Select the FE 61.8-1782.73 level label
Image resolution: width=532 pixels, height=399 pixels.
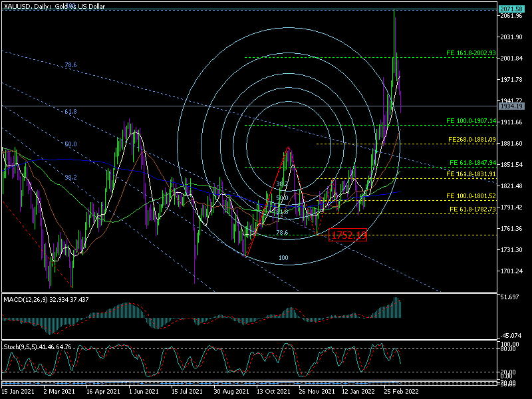[473, 209]
